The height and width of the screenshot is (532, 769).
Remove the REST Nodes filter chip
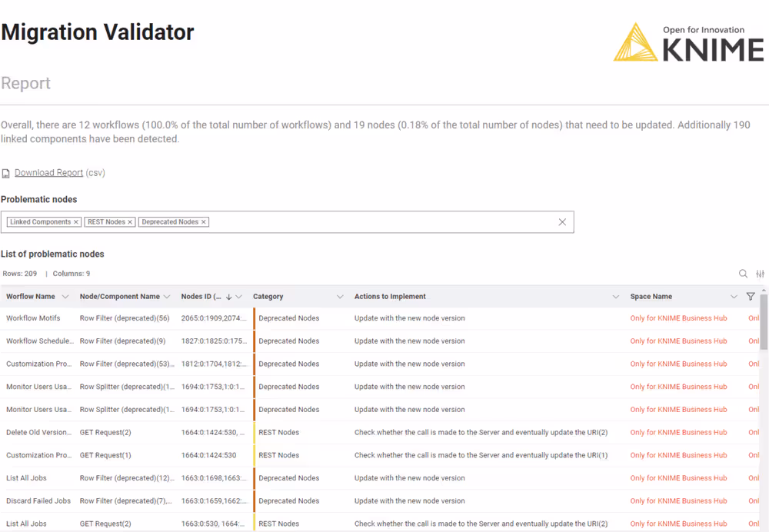click(x=131, y=221)
